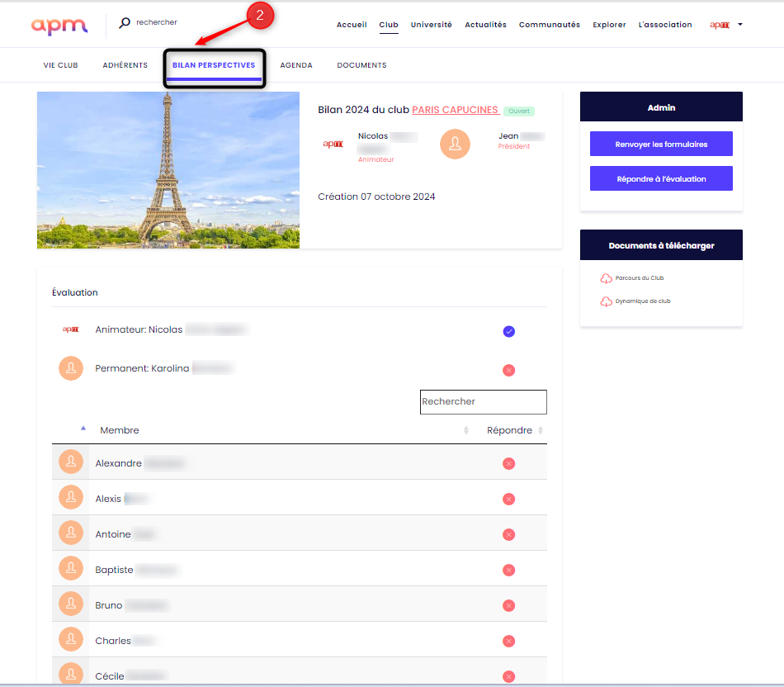Screen dimensions: 784x687
Task: Click the search magnifier icon
Action: pyautogui.click(x=125, y=23)
